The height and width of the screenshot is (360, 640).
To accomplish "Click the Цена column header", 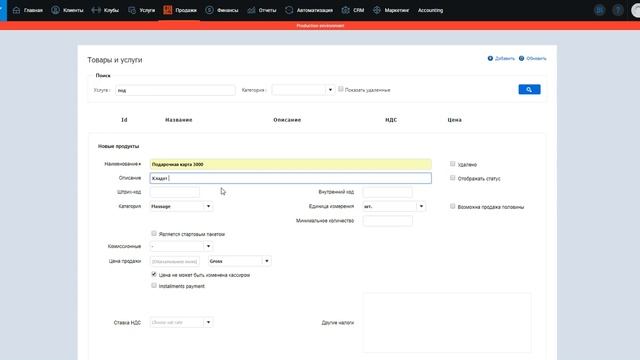I will click(454, 120).
